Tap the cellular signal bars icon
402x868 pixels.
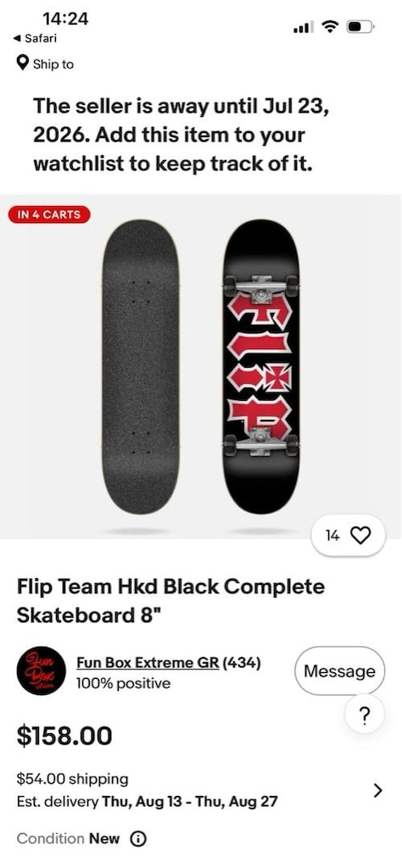tap(304, 26)
